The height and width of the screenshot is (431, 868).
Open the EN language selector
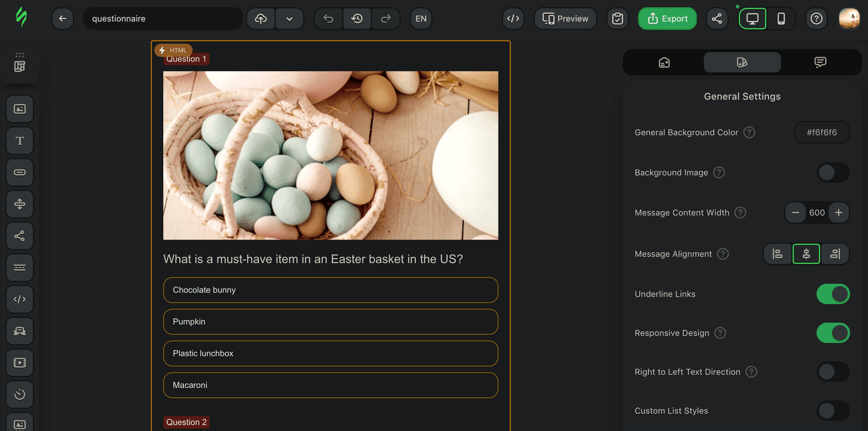(x=421, y=19)
